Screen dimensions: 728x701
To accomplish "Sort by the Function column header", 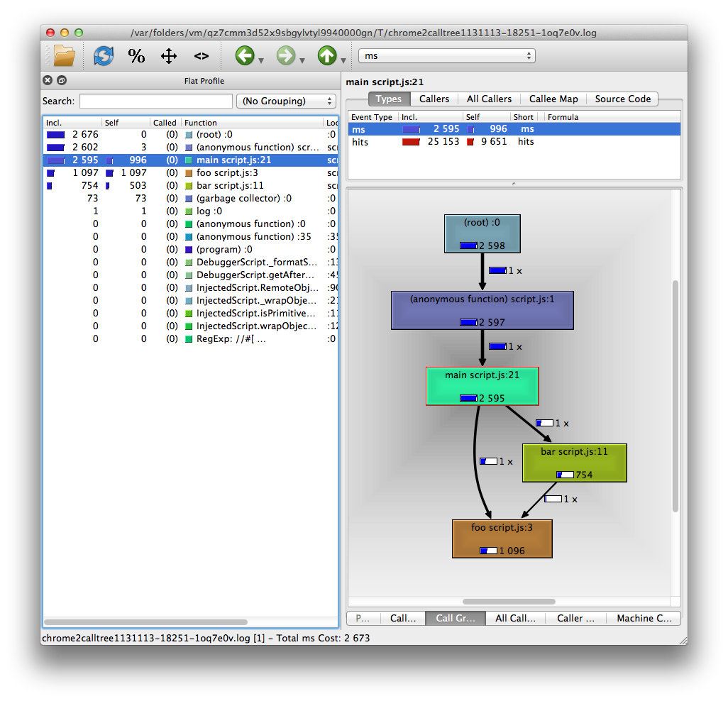I will click(252, 123).
